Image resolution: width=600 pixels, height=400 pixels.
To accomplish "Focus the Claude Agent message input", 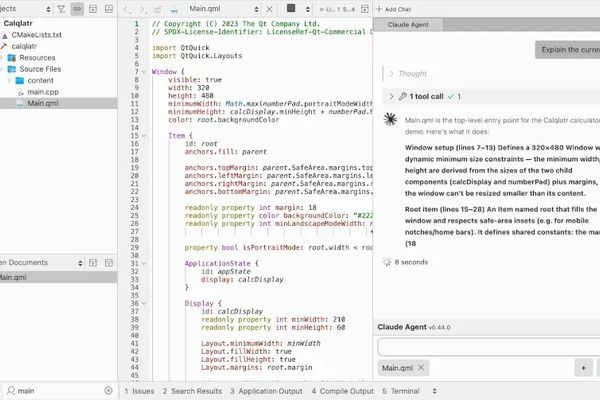I will (x=489, y=347).
